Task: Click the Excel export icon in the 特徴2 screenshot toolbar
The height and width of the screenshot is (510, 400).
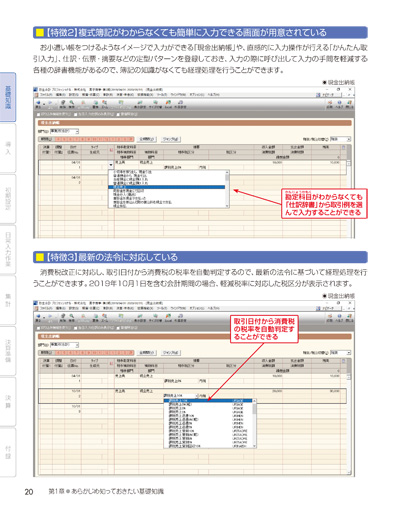Action: [x=168, y=104]
